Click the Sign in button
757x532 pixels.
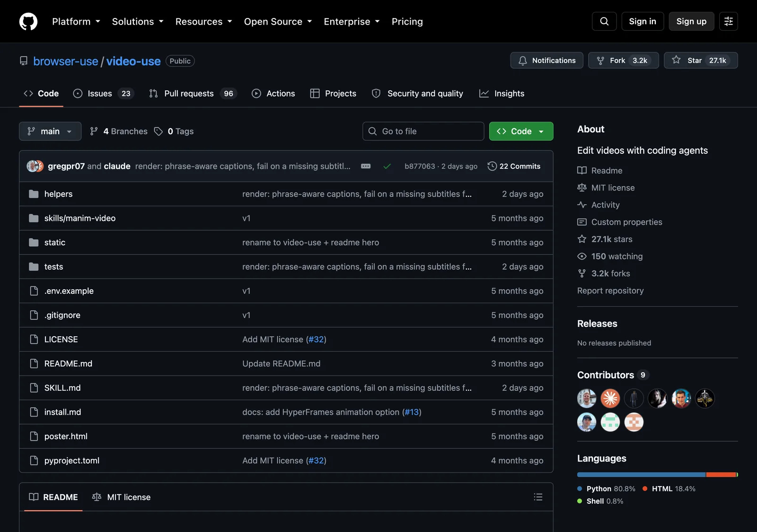tap(643, 21)
